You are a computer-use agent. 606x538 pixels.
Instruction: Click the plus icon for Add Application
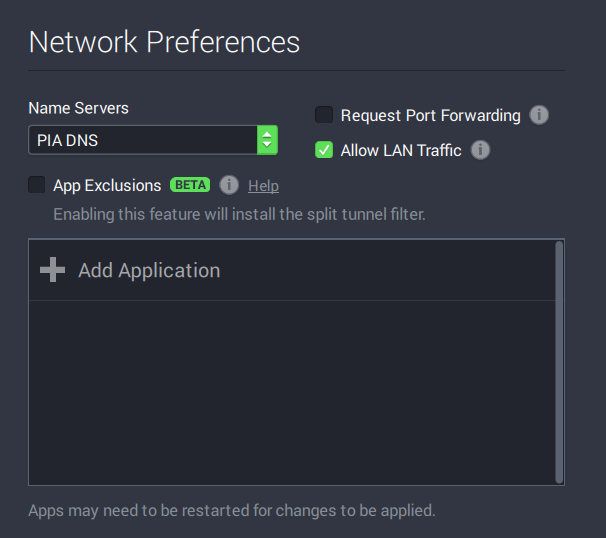click(x=52, y=270)
